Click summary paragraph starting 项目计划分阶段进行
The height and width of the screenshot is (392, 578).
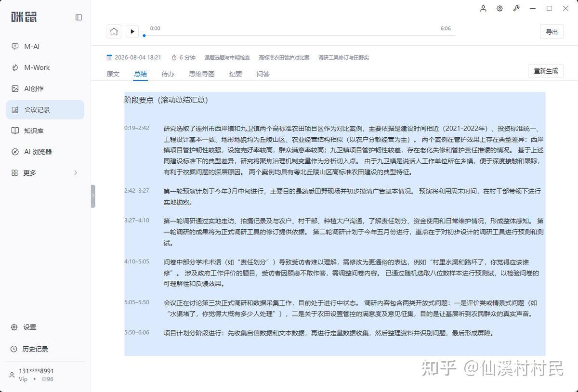pos(329,333)
